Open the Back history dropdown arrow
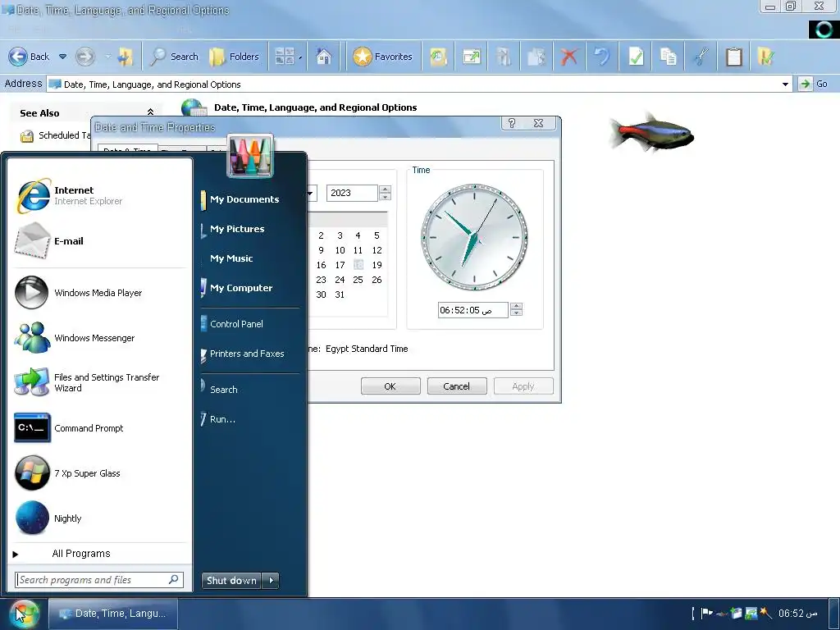The image size is (840, 630). 62,57
